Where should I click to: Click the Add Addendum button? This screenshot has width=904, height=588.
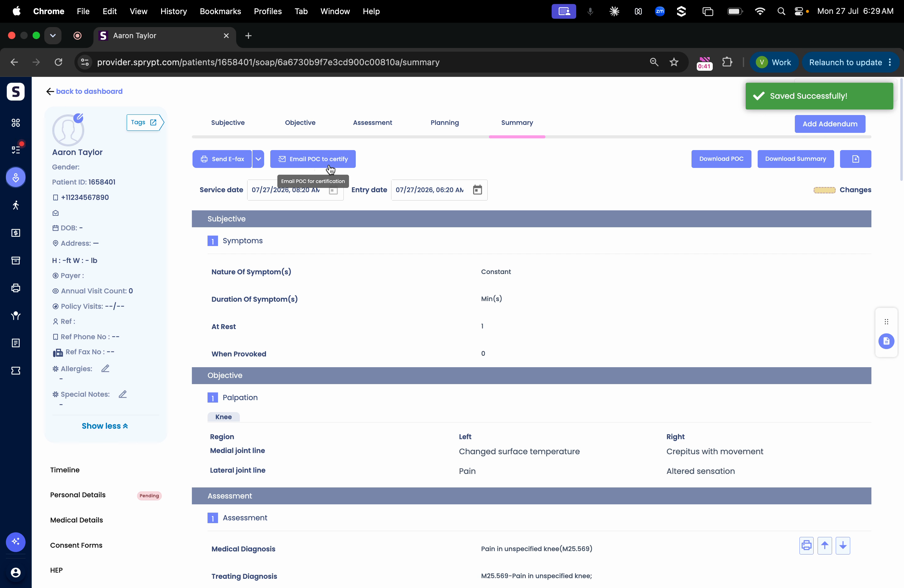pyautogui.click(x=830, y=124)
